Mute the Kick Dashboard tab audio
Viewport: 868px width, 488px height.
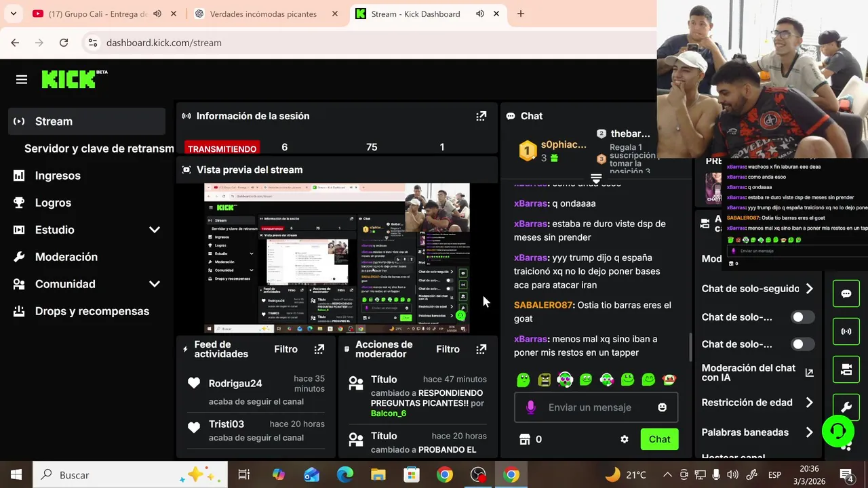[480, 14]
